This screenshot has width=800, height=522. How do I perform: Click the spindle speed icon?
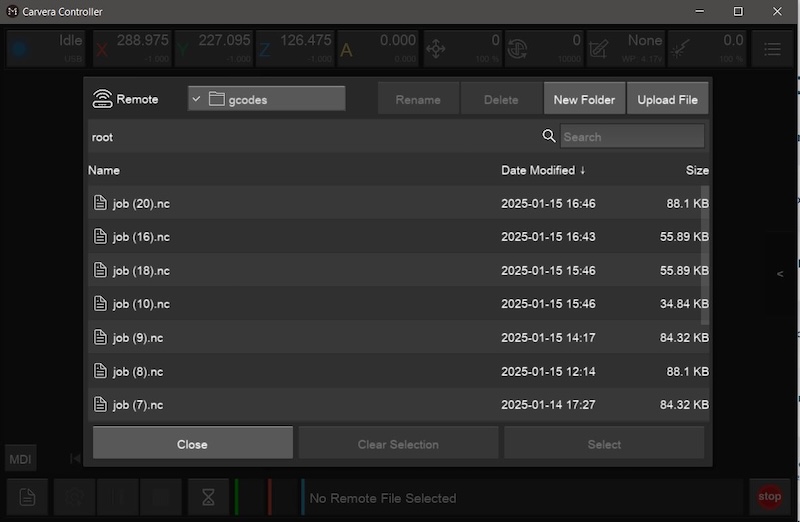[517, 49]
